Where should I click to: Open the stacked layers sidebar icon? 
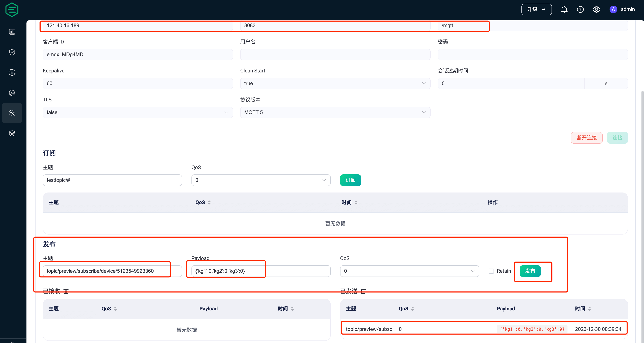click(x=12, y=133)
